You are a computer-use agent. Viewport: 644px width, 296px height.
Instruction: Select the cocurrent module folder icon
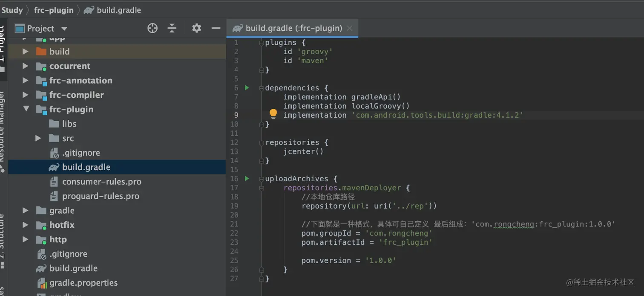tap(41, 66)
